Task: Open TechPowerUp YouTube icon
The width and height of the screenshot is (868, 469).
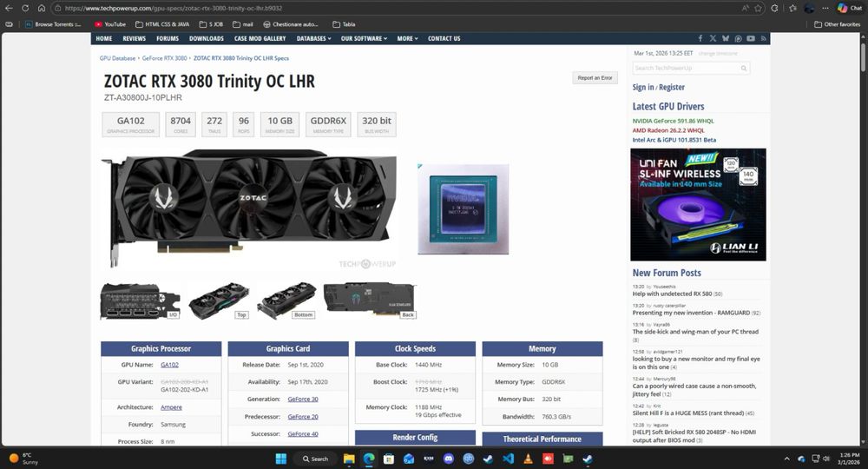Action: pos(751,38)
